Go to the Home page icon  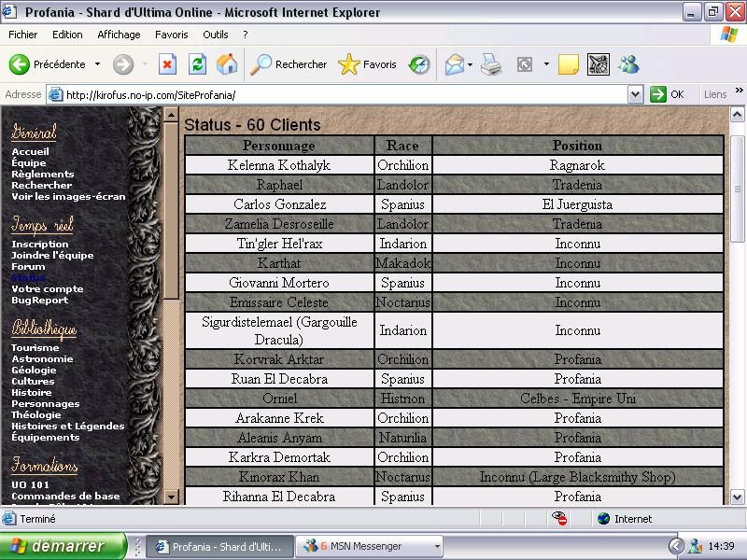tap(226, 64)
